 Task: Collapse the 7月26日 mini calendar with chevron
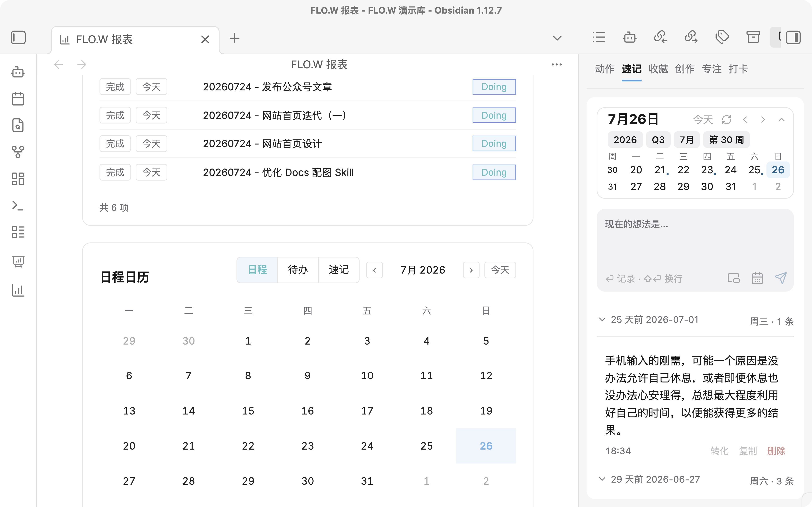coord(782,120)
